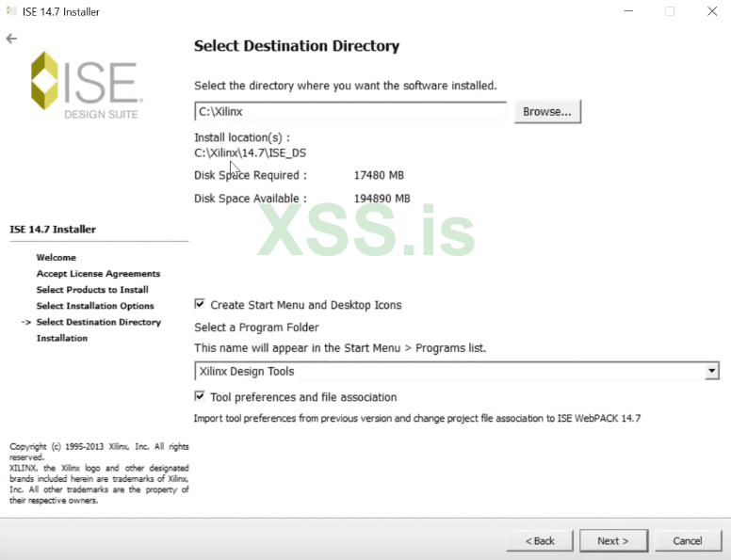Click the installer title bar app icon
Viewport: 731px width, 560px height.
[11, 11]
